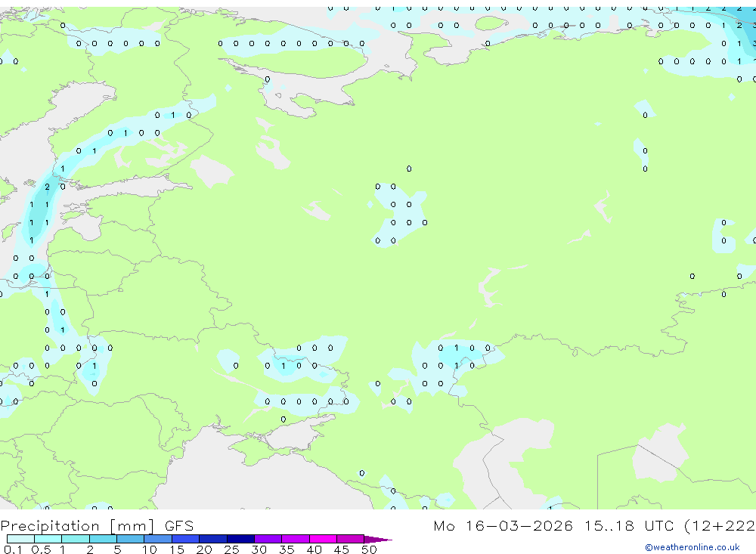The width and height of the screenshot is (756, 554).
Task: Click the legend label '0.5'
Action: point(41,549)
